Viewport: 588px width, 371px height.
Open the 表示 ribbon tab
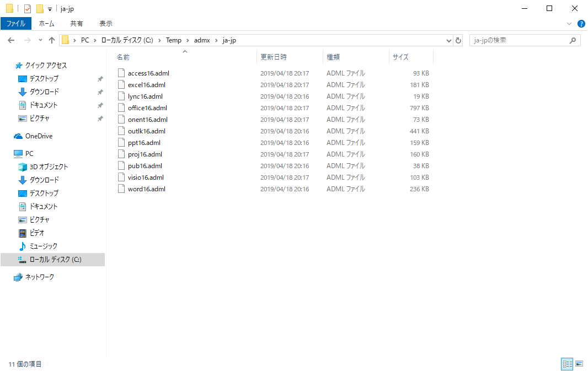coord(106,24)
